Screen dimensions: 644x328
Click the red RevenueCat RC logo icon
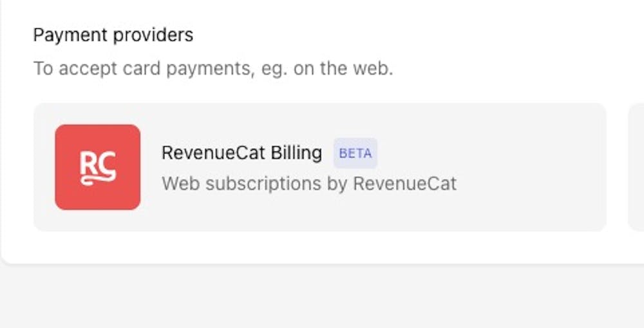pos(97,167)
